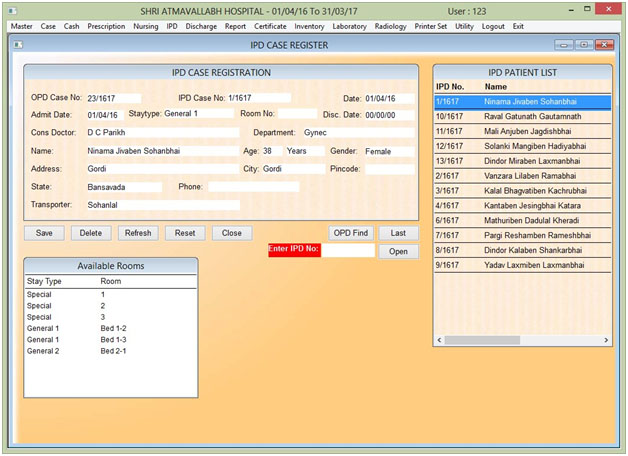
Task: Select patient Raval Gatunath Gautamnath
Action: point(521,117)
